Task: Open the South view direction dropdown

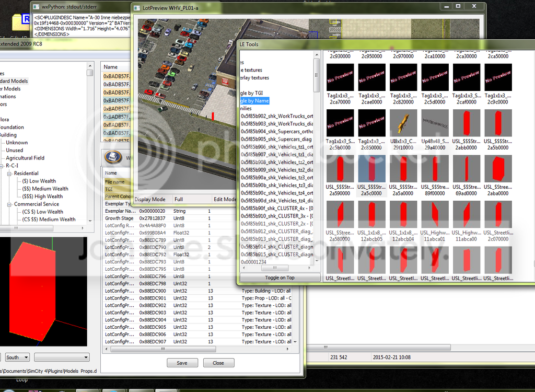Action: tap(17, 357)
